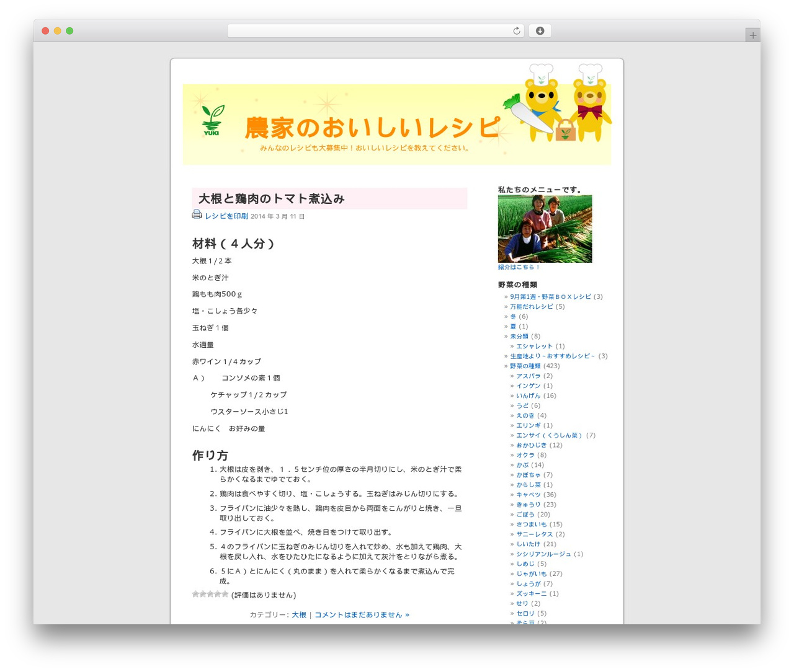Open the オクラ category link
The width and height of the screenshot is (794, 672).
[525, 456]
